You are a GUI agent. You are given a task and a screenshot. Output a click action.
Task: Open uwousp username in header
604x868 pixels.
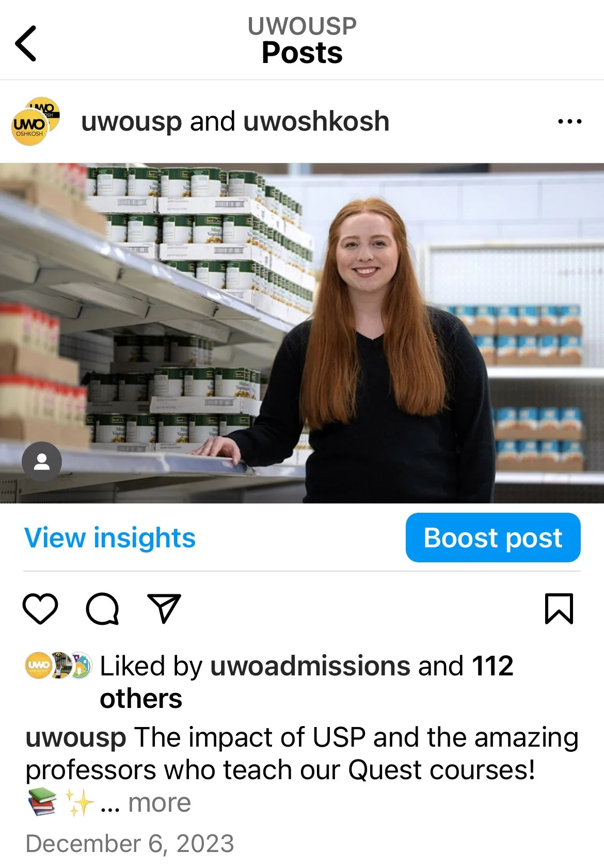click(x=131, y=123)
